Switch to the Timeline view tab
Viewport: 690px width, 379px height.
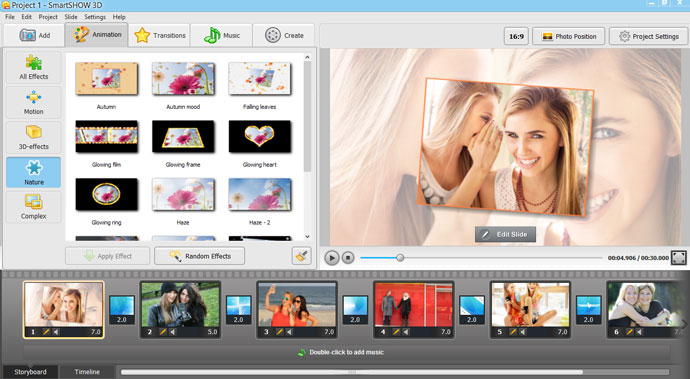(x=87, y=372)
